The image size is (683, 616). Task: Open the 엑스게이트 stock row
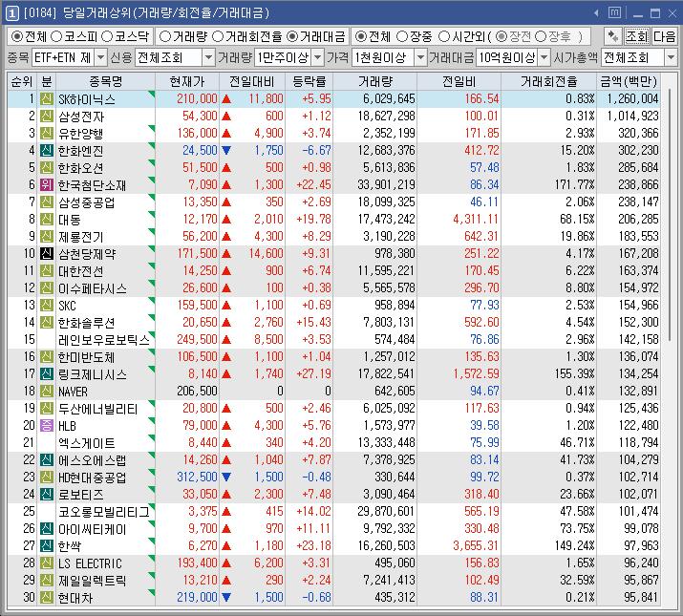333,442
